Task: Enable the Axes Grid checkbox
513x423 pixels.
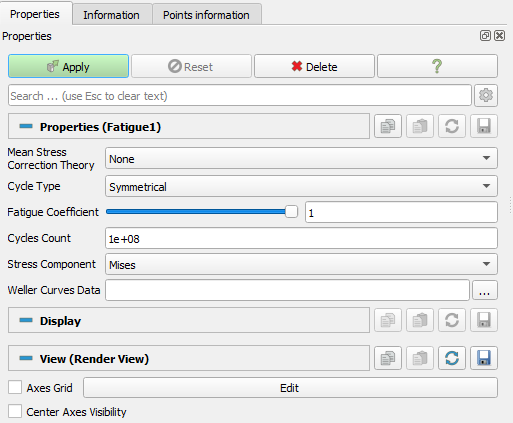Action: (x=15, y=388)
